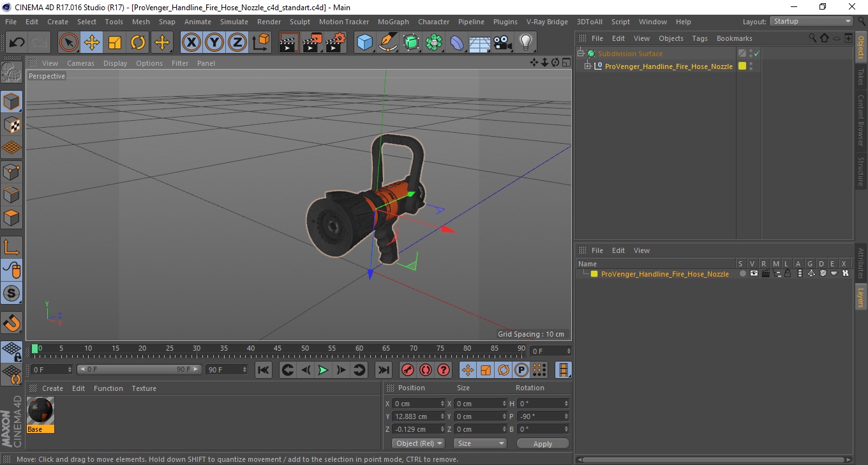Screen dimensions: 868x465
Task: Add a Cube primitive object
Action: coord(365,43)
